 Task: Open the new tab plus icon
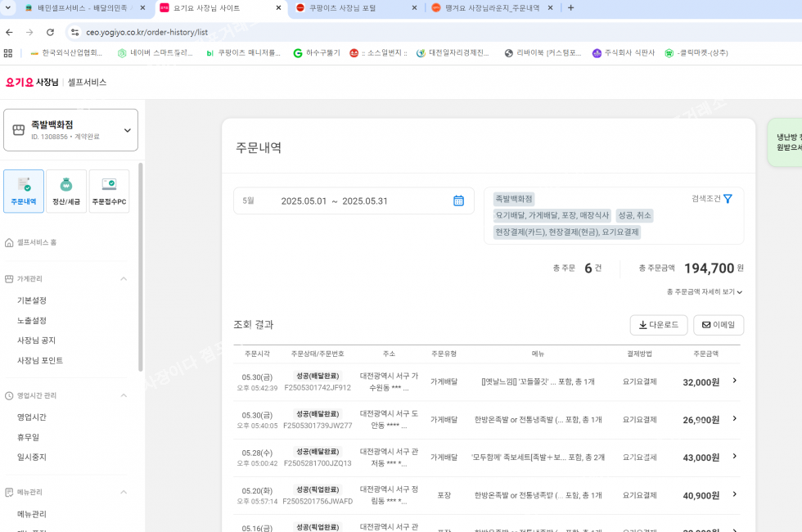(x=570, y=8)
